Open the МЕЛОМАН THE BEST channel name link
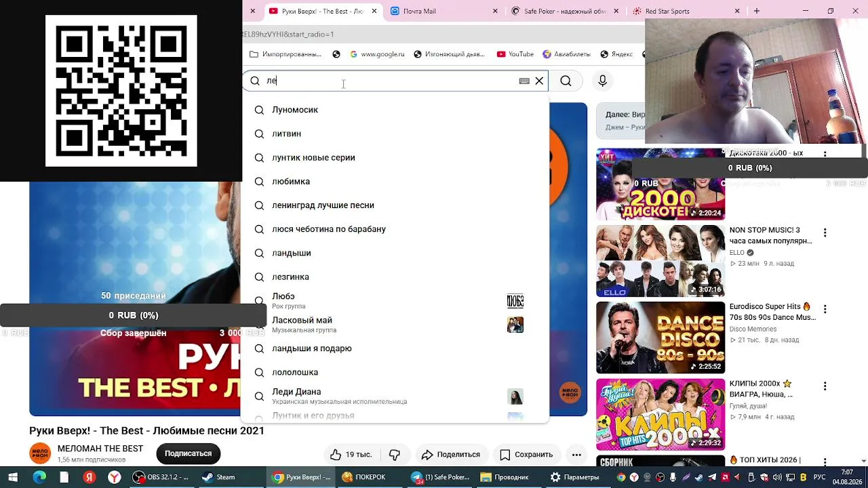This screenshot has width=868, height=488. point(100,449)
